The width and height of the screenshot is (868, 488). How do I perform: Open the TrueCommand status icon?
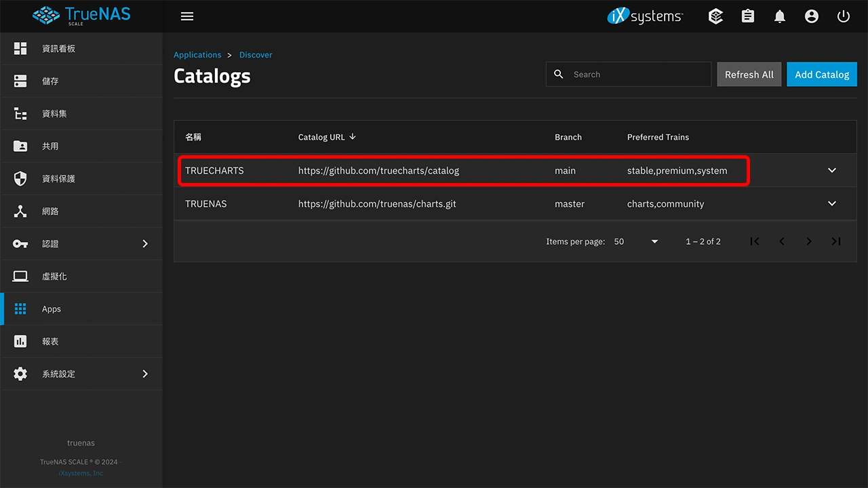pyautogui.click(x=715, y=16)
